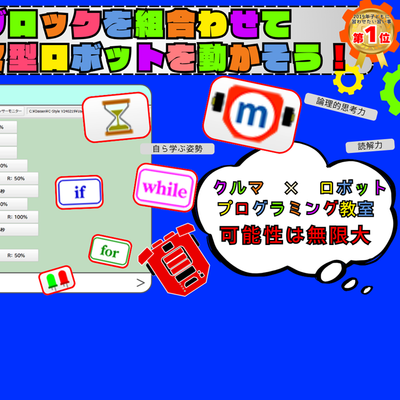Select the 自ら学ぶ姿勢 label

pos(177,149)
